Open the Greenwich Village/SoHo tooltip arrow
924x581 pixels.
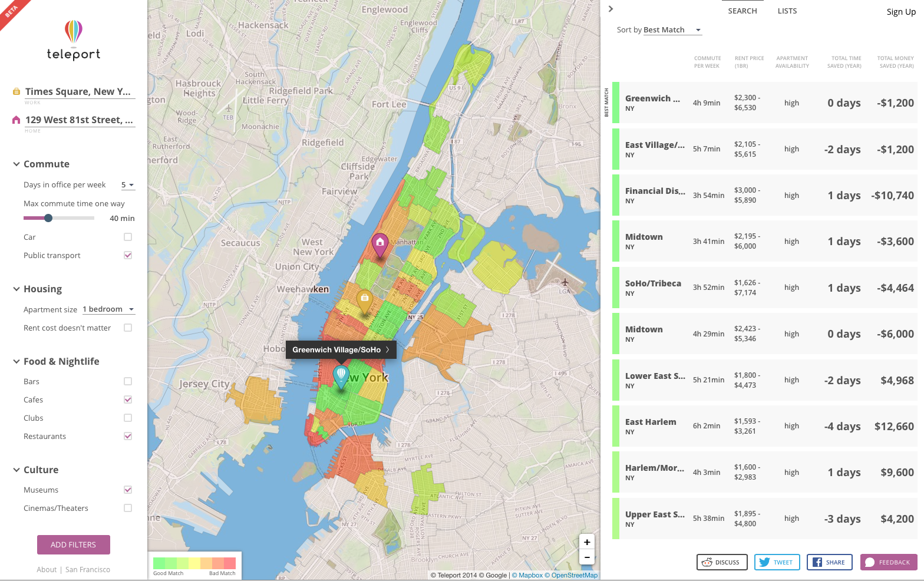[388, 349]
